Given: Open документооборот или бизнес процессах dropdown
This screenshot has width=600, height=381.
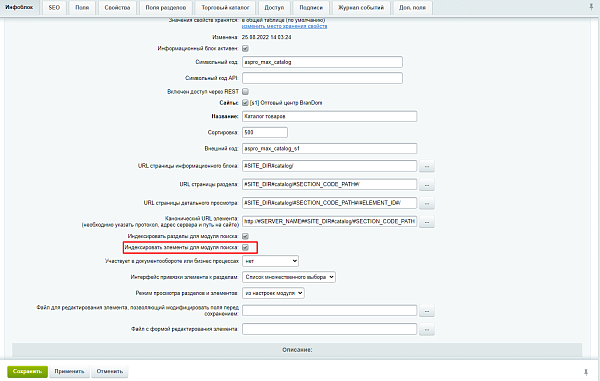Looking at the screenshot, I should pyautogui.click(x=271, y=261).
